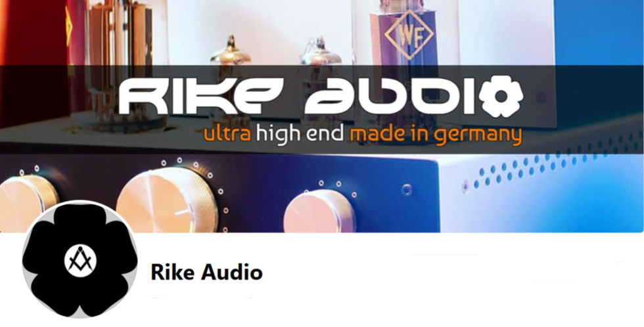This screenshot has height=327, width=644.
Task: Open the Rike Audio profile picture
Action: 80,260
